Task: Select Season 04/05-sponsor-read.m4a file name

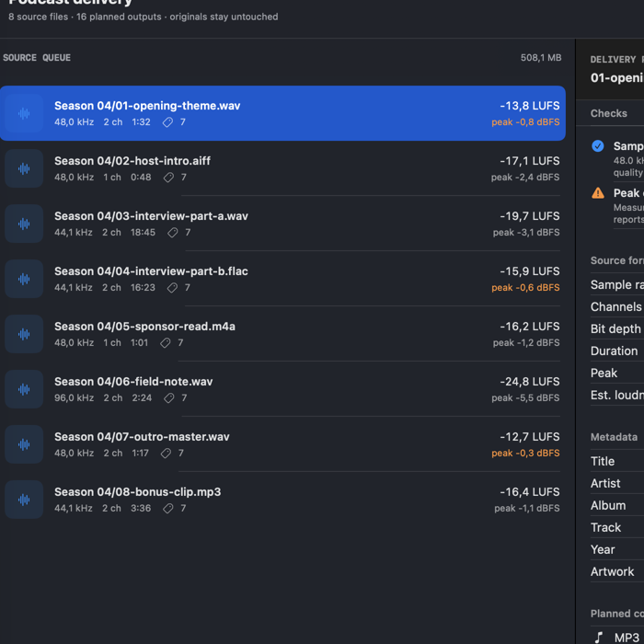Action: 144,326
